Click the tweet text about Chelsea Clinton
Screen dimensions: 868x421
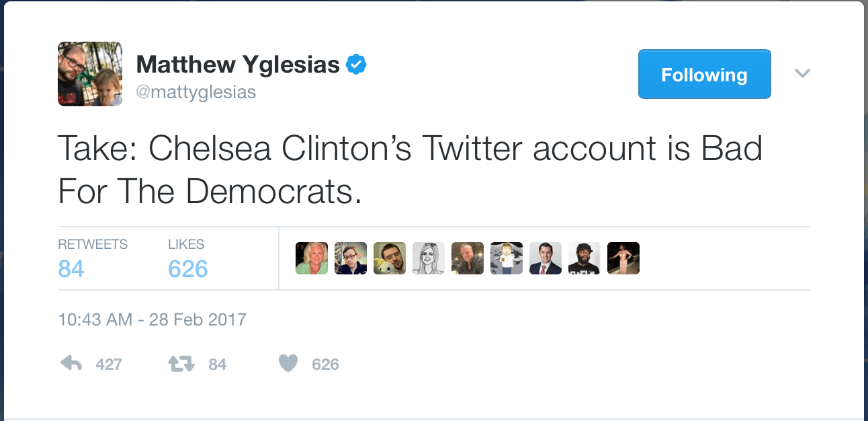tap(410, 169)
